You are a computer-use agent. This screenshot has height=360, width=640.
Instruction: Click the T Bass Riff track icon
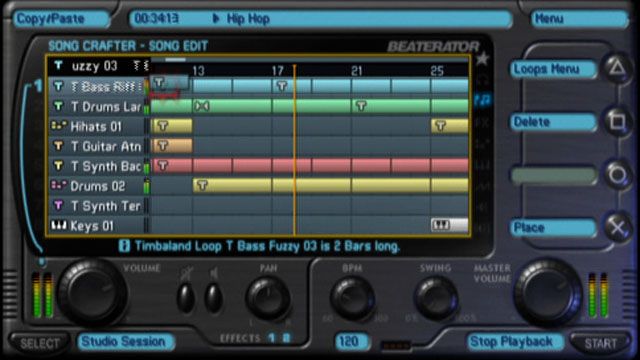point(58,87)
